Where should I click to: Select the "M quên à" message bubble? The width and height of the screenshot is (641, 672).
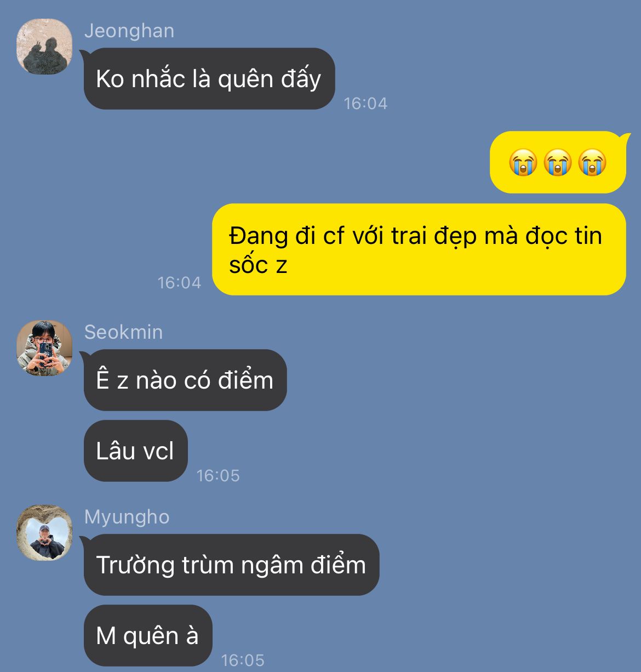point(148,635)
